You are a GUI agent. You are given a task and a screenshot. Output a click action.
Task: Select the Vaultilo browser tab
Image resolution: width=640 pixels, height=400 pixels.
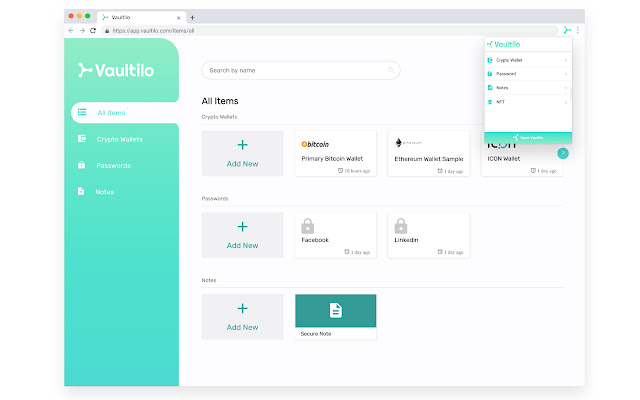pos(141,18)
